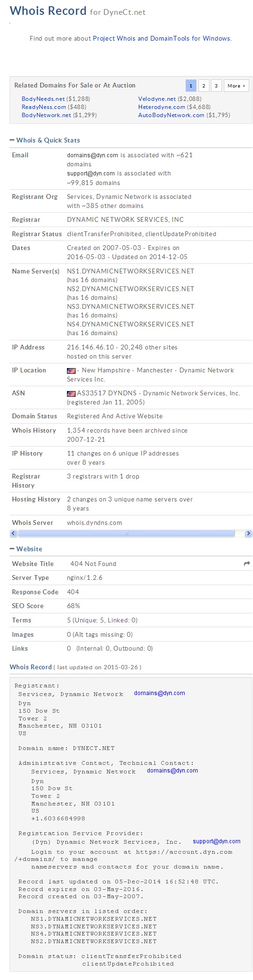Collapse the Website section
Viewport: 253px width, 980px height.
pyautogui.click(x=12, y=549)
